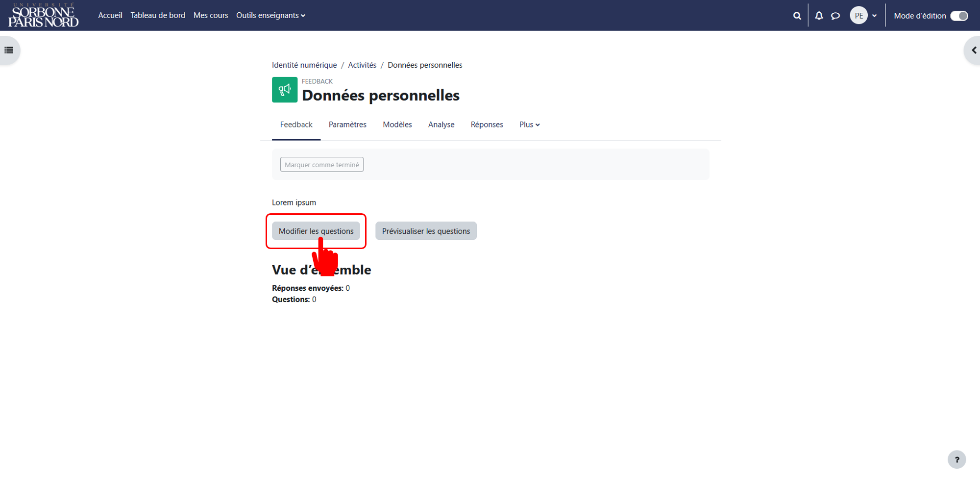Click the Sorbonne Paris Nord logo
Viewport: 980px width, 480px height.
(43, 15)
